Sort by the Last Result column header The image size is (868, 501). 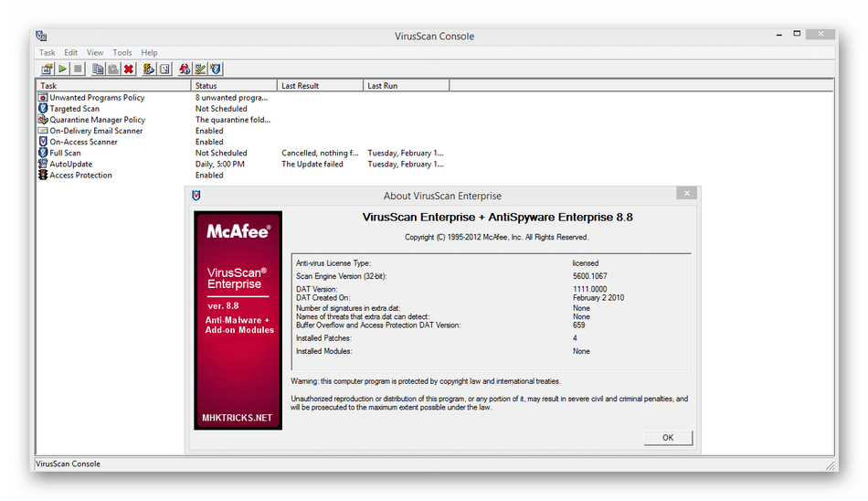pyautogui.click(x=321, y=85)
